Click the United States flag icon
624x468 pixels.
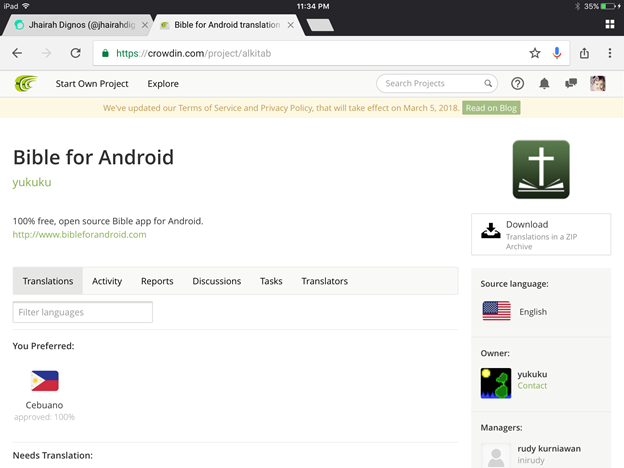(x=496, y=311)
